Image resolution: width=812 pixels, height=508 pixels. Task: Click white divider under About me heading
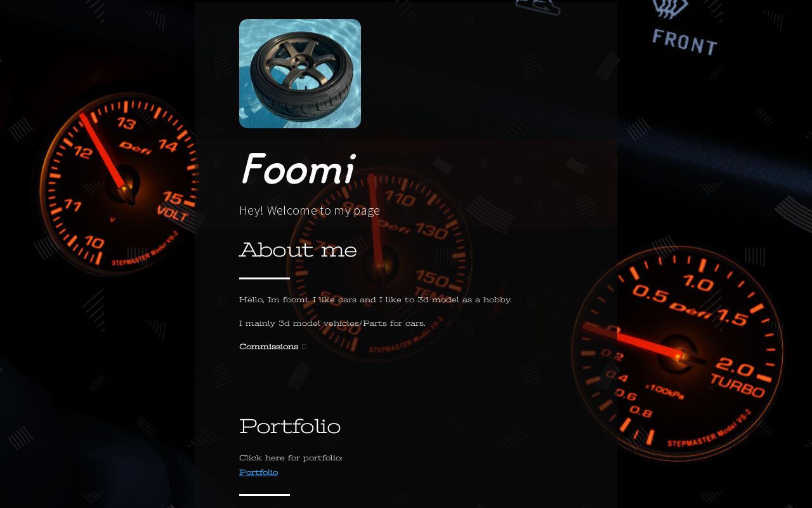(x=265, y=278)
